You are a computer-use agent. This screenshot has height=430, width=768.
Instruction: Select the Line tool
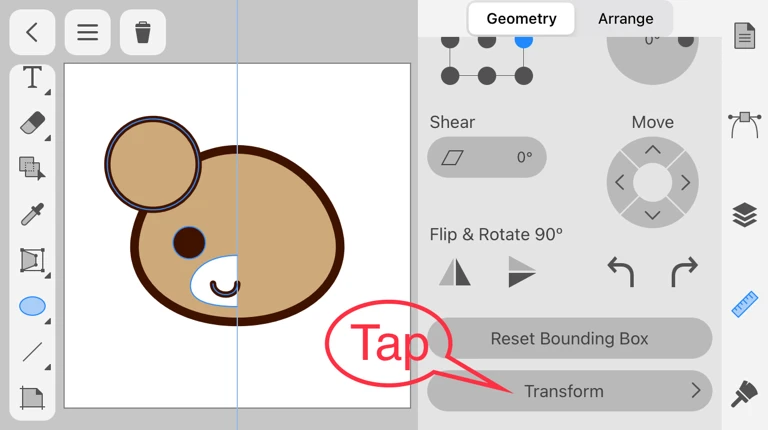point(32,352)
